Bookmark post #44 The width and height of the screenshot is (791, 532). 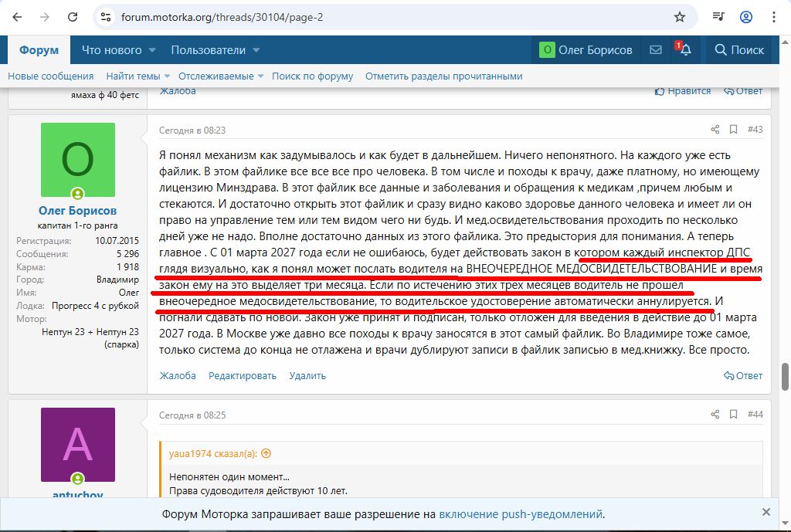click(x=733, y=415)
